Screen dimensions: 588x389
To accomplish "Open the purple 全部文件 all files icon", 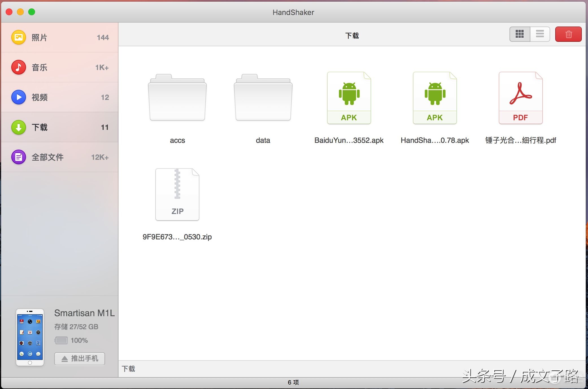I will click(x=19, y=157).
